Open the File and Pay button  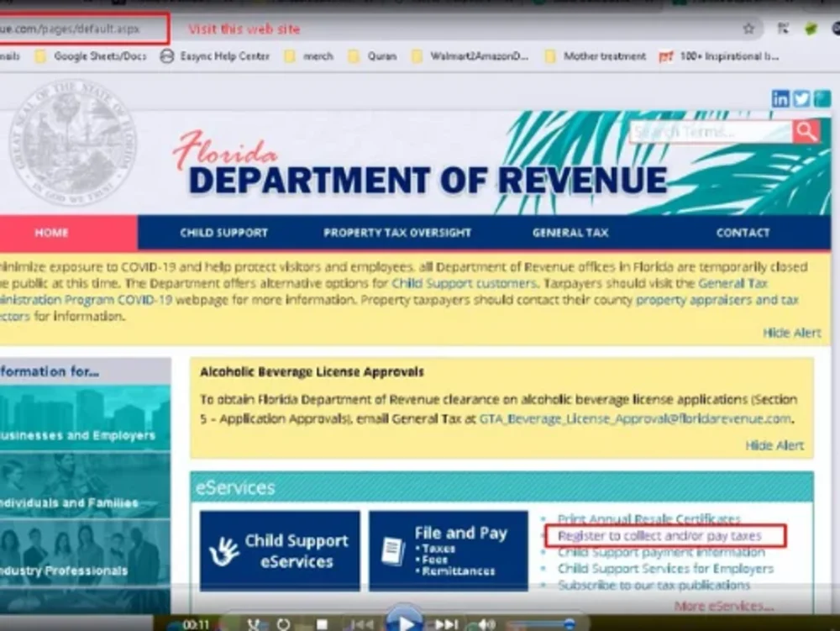point(449,550)
